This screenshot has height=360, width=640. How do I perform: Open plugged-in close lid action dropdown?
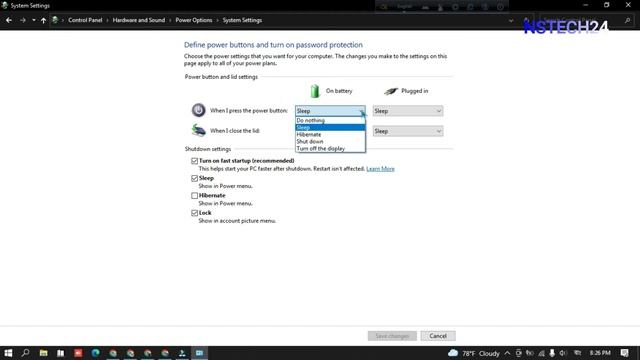tap(408, 131)
